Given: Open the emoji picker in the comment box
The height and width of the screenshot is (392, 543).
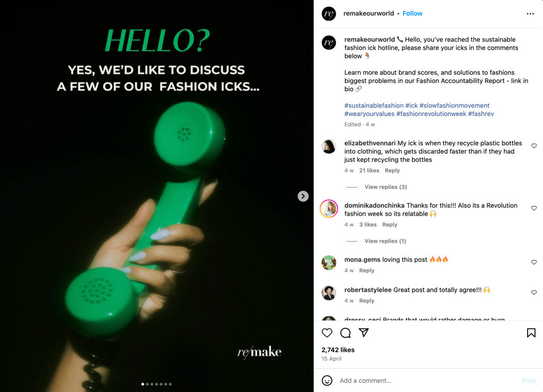Looking at the screenshot, I should [327, 380].
